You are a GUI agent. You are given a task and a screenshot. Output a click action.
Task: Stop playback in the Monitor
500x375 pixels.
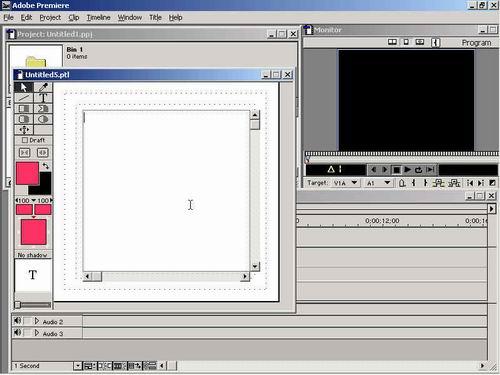(x=396, y=170)
